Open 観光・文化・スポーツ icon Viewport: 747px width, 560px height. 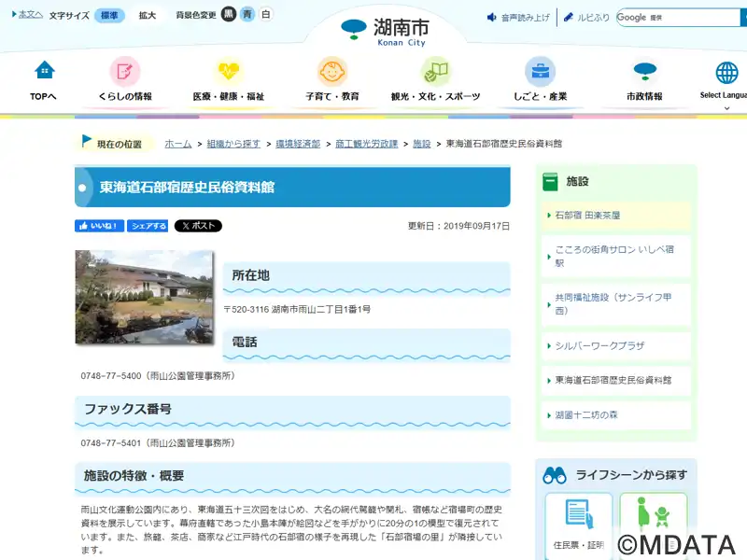pos(435,71)
